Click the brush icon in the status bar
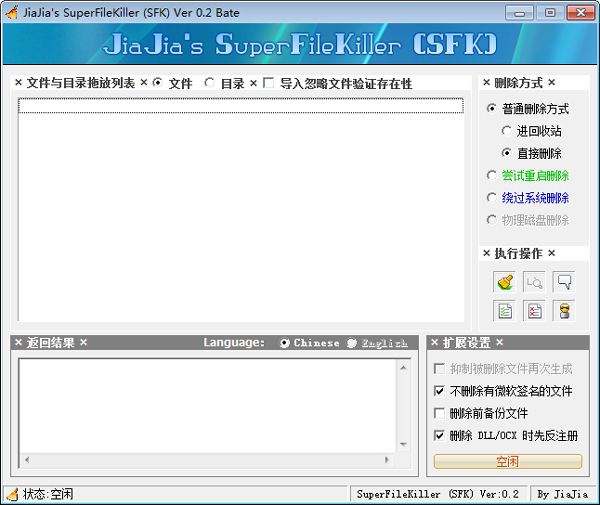This screenshot has height=505, width=600. pos(12,494)
